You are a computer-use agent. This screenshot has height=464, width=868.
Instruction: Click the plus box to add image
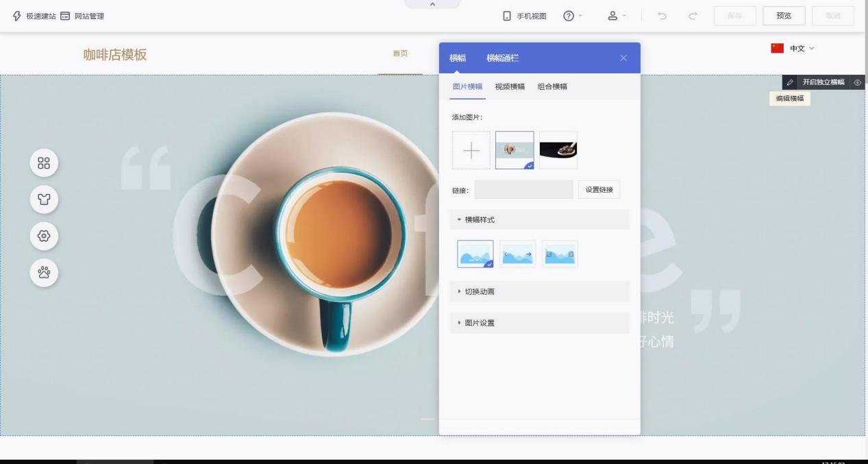click(x=471, y=150)
